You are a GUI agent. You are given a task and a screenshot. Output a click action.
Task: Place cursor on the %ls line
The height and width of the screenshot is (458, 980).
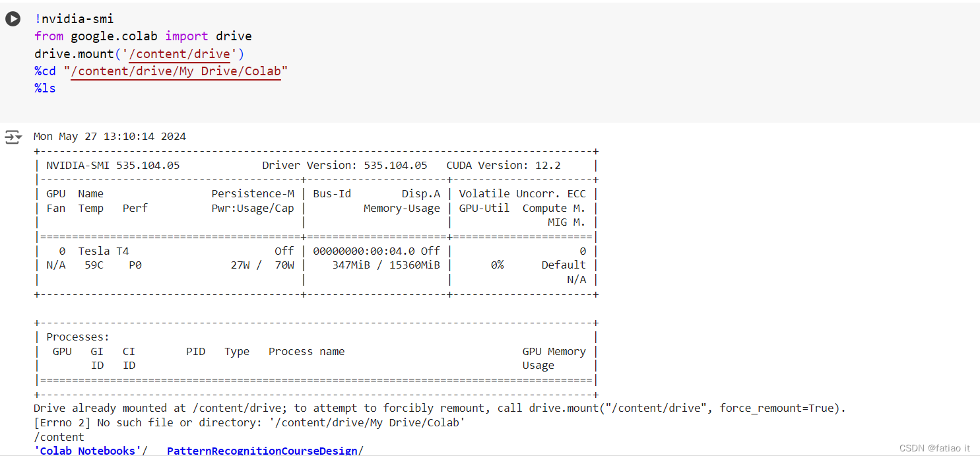(46, 88)
